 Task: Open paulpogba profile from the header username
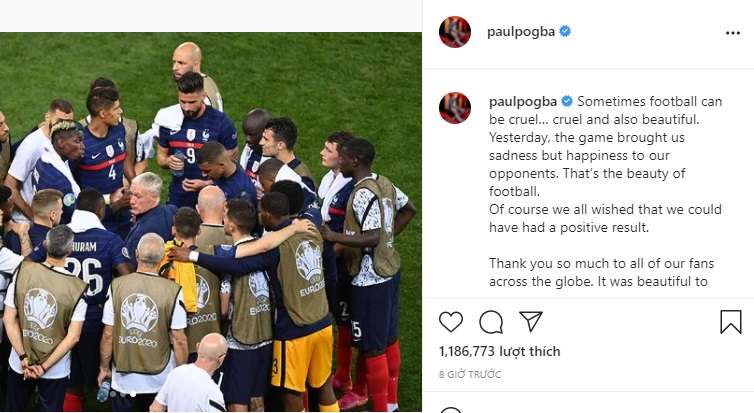[x=521, y=32]
